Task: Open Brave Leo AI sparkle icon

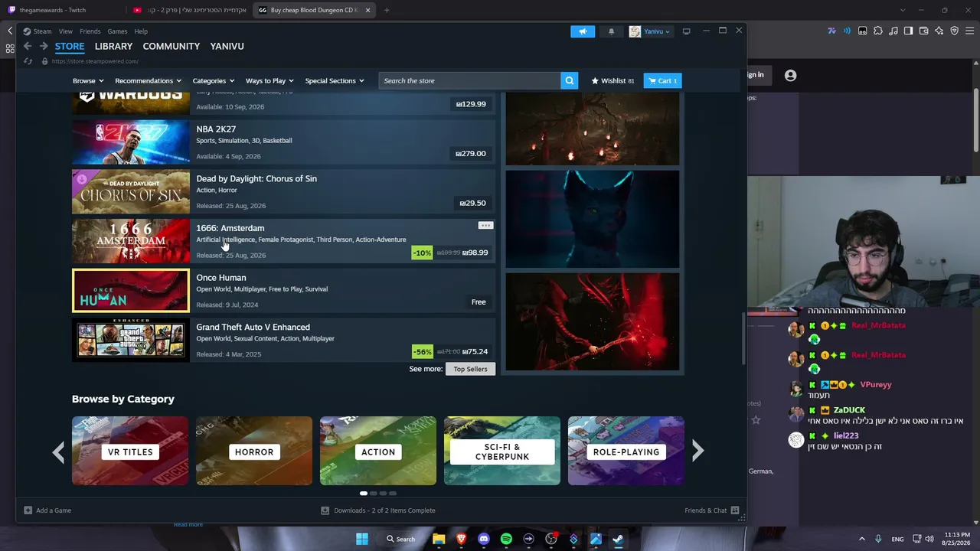Action: pos(939,31)
